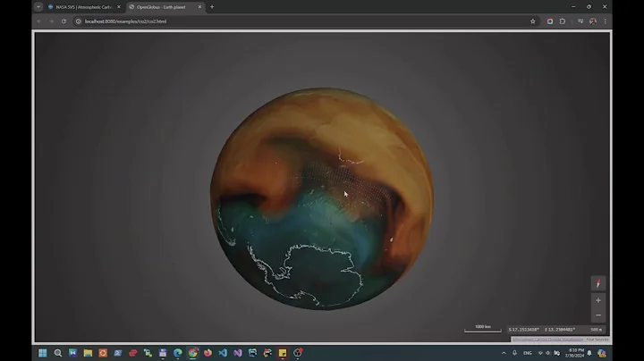Open the Windows Start menu
This screenshot has height=361, width=644.
tap(43, 353)
